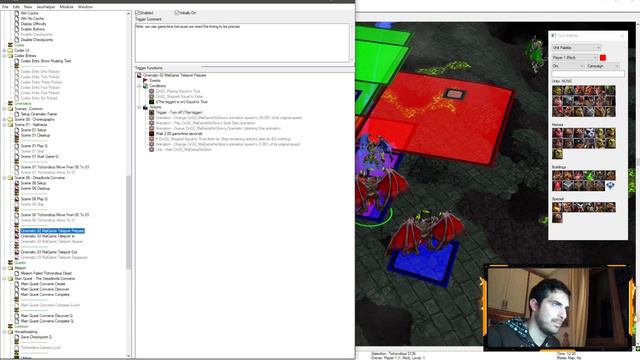Click the Wait 2.00 game-time seconds icon
The width and height of the screenshot is (640, 360).
click(151, 134)
